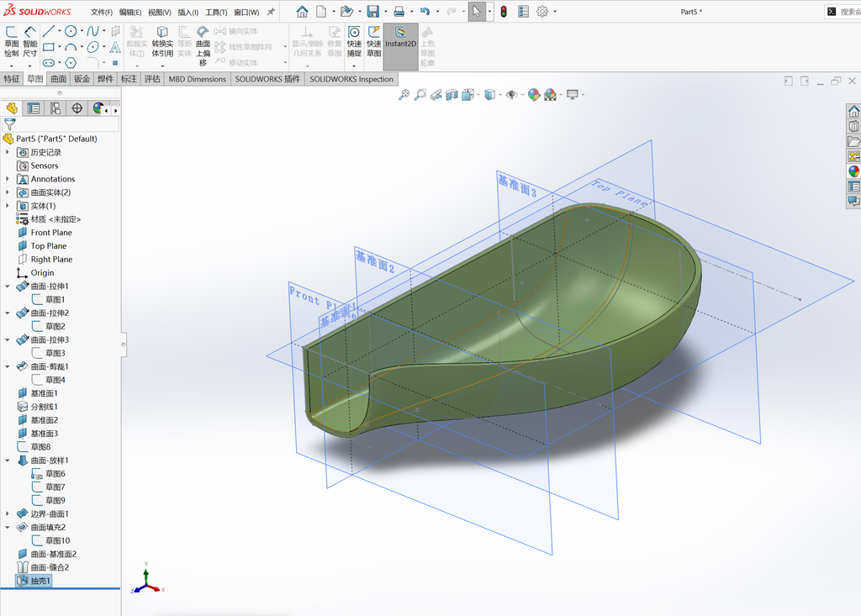Click the 智能尺寸 Smart Dimension tool

(x=29, y=42)
